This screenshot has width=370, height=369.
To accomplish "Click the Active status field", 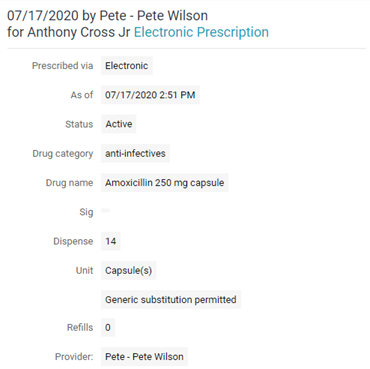I will click(119, 124).
